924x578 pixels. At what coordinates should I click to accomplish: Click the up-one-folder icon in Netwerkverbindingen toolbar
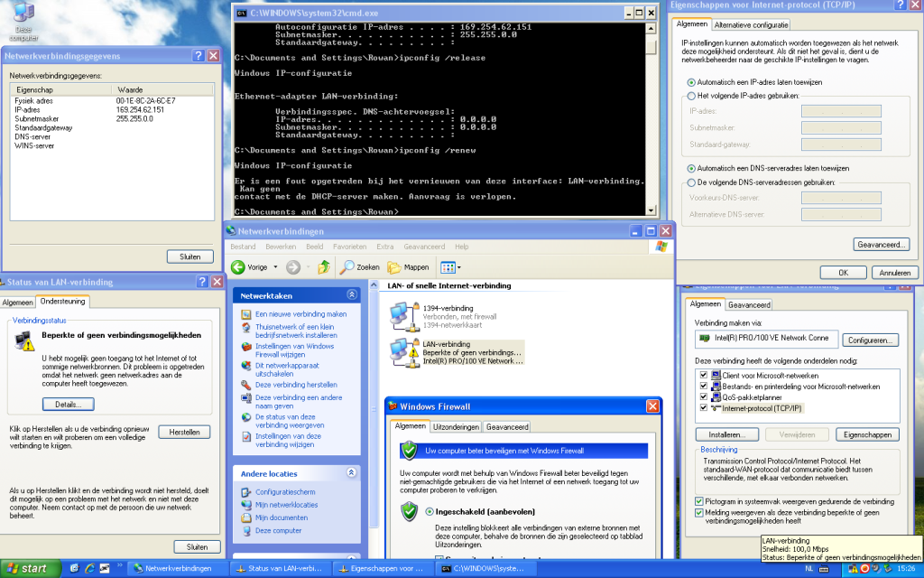(x=324, y=267)
